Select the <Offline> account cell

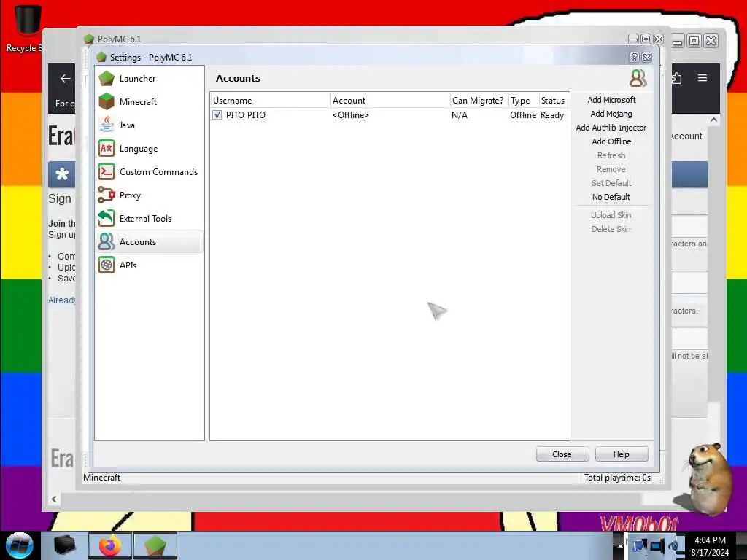click(351, 115)
